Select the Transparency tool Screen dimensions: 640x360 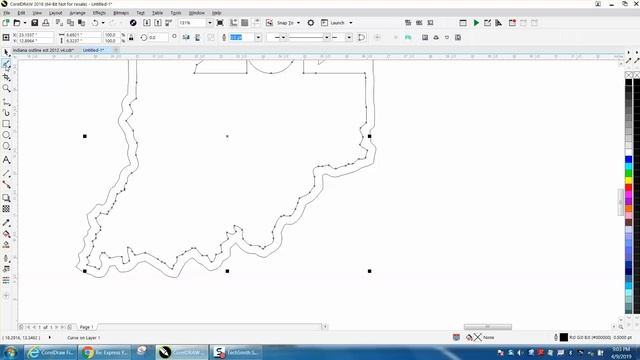6,209
